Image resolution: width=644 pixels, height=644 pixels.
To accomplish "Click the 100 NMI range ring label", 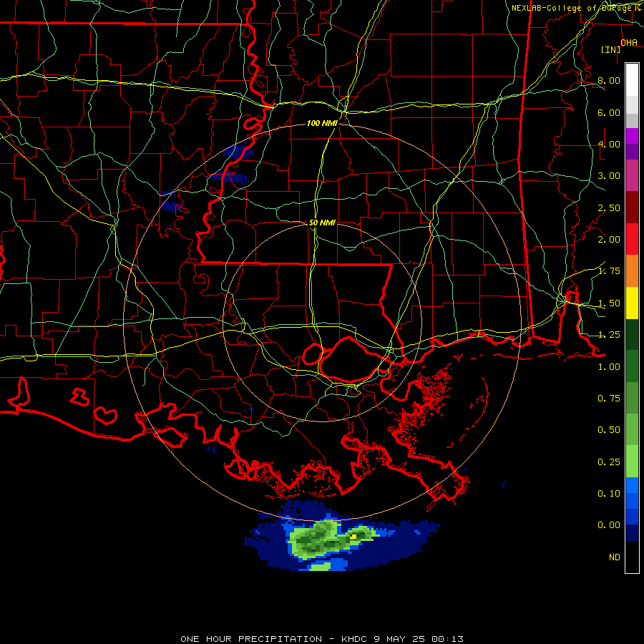I will [322, 123].
